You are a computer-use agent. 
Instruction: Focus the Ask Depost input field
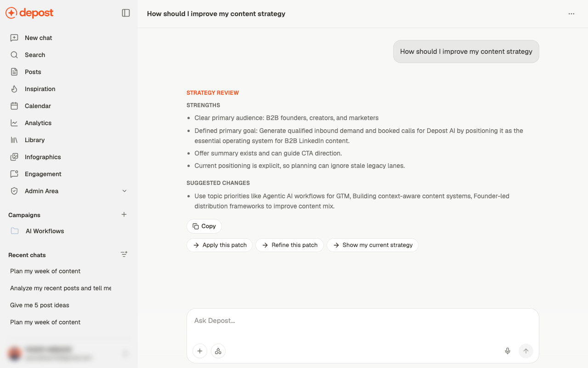pyautogui.click(x=362, y=321)
